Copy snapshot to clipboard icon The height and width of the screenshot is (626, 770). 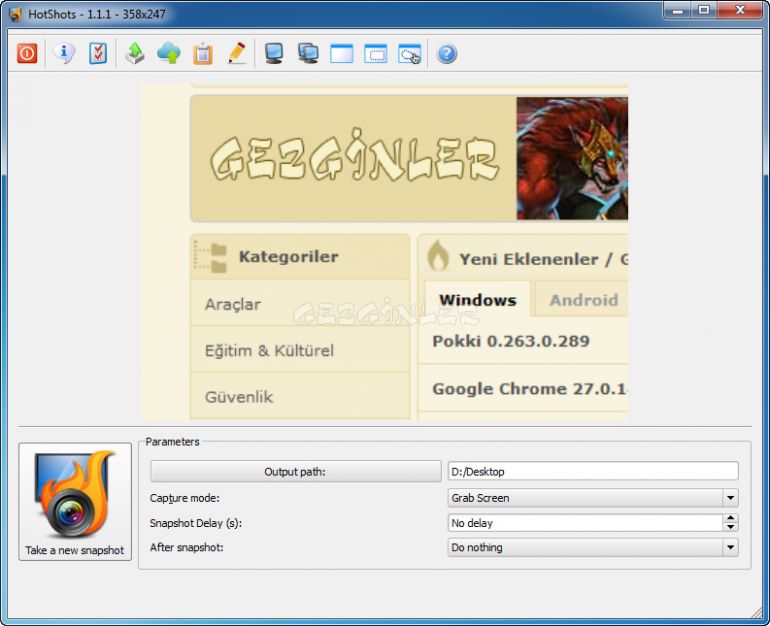(203, 54)
